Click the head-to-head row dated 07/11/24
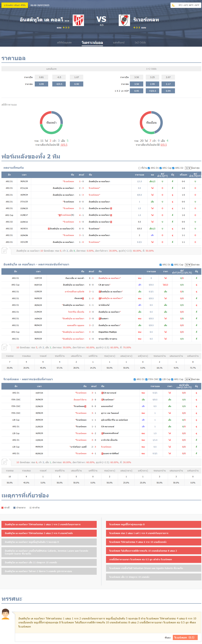 point(101,188)
